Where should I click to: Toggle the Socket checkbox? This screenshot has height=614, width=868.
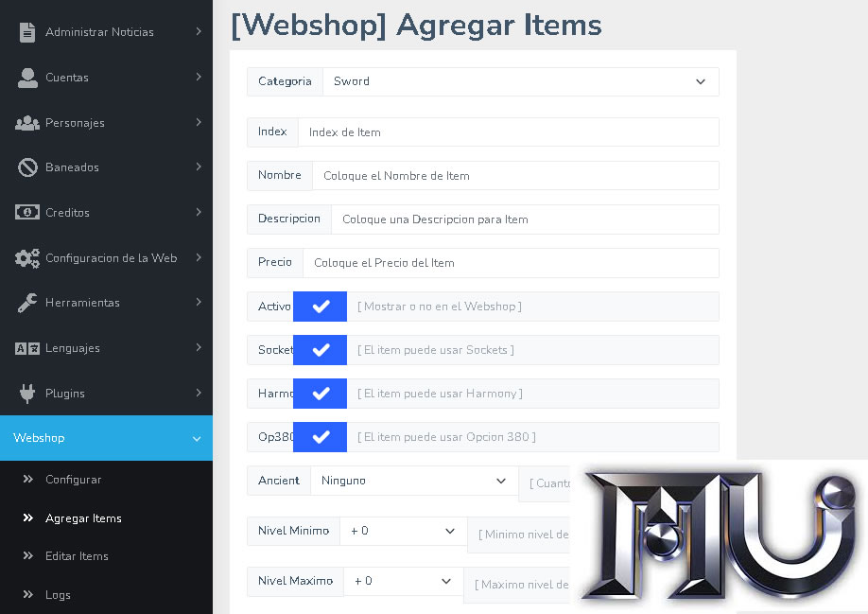320,350
